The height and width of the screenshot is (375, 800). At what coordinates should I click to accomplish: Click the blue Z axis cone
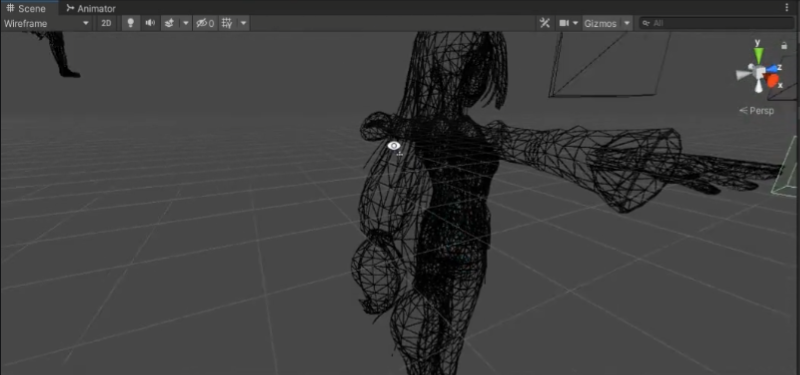pos(772,68)
